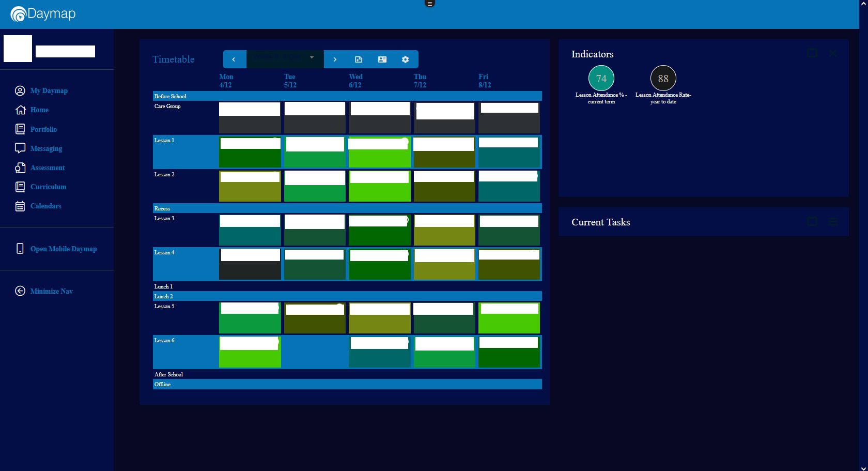Go to Messaging
This screenshot has width=868, height=471.
tap(46, 148)
